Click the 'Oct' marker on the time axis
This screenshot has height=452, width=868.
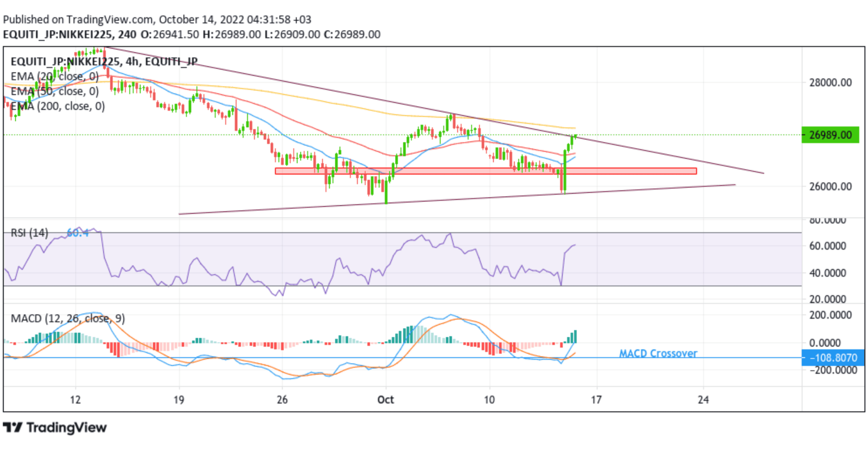[x=386, y=400]
